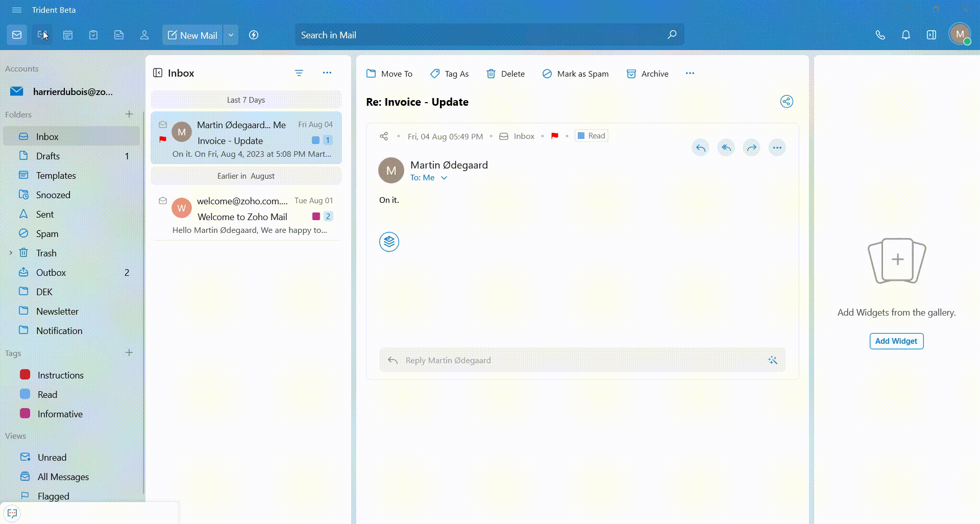Open the notifications bell
This screenshot has height=524, width=980.
coord(905,35)
